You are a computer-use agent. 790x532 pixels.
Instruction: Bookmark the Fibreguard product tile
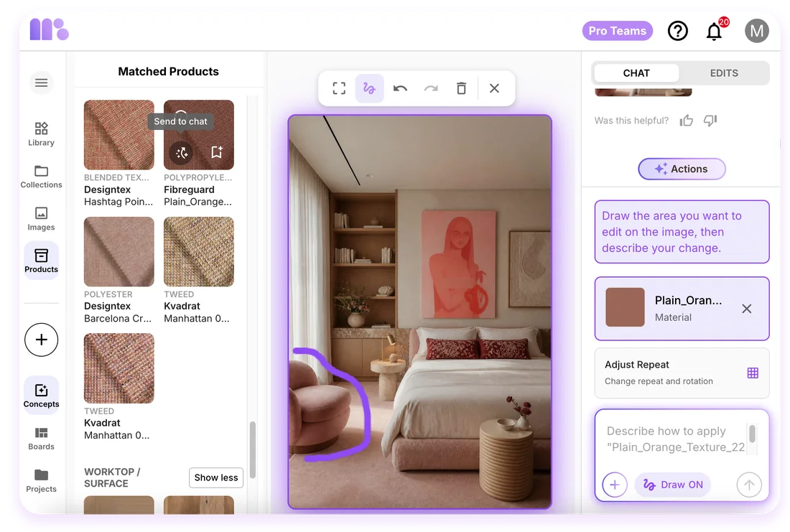pos(217,152)
